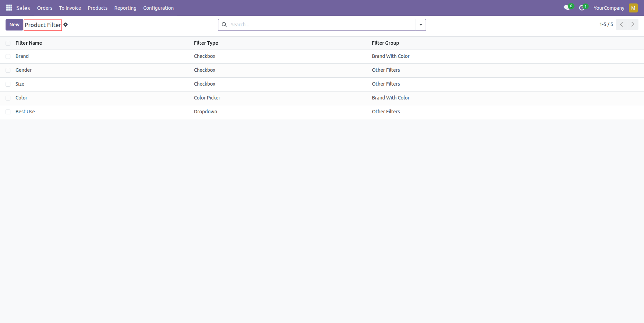644x323 pixels.
Task: Check the Best Use row checkbox
Action: point(8,112)
